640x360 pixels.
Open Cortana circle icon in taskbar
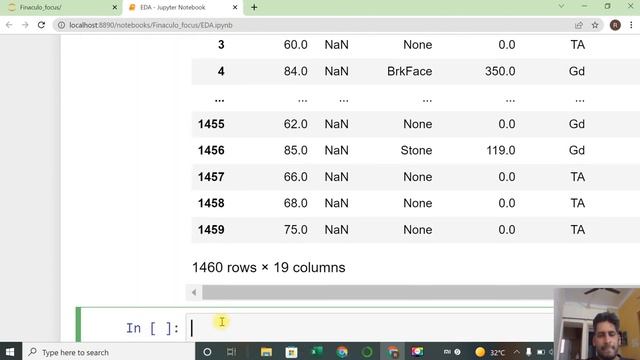[207, 352]
